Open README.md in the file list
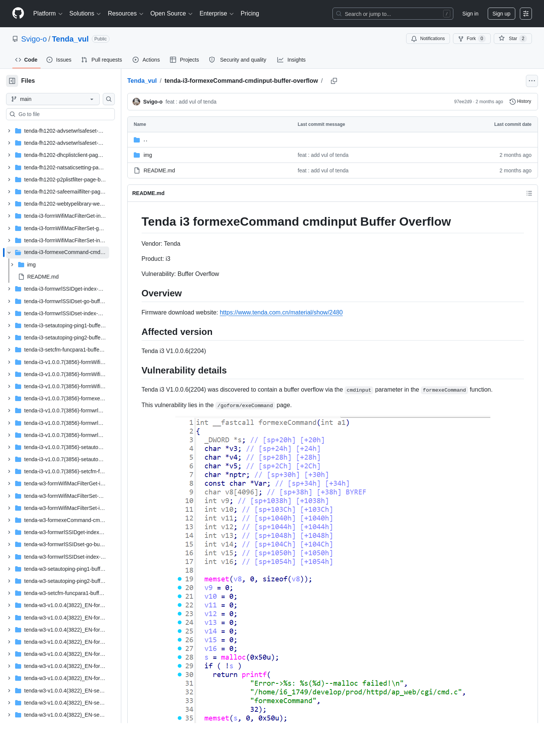The height and width of the screenshot is (756, 544). 159,170
